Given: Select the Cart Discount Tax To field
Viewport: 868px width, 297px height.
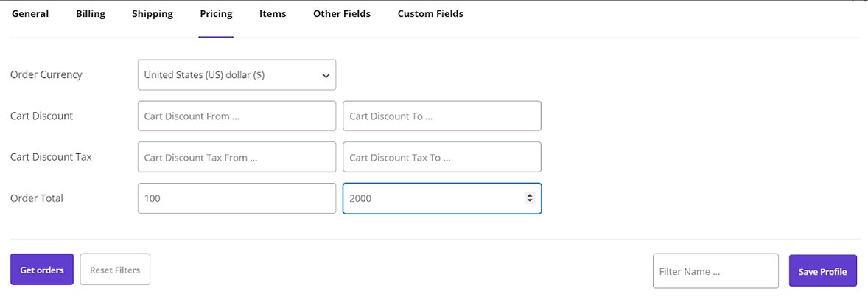Looking at the screenshot, I should click(442, 158).
